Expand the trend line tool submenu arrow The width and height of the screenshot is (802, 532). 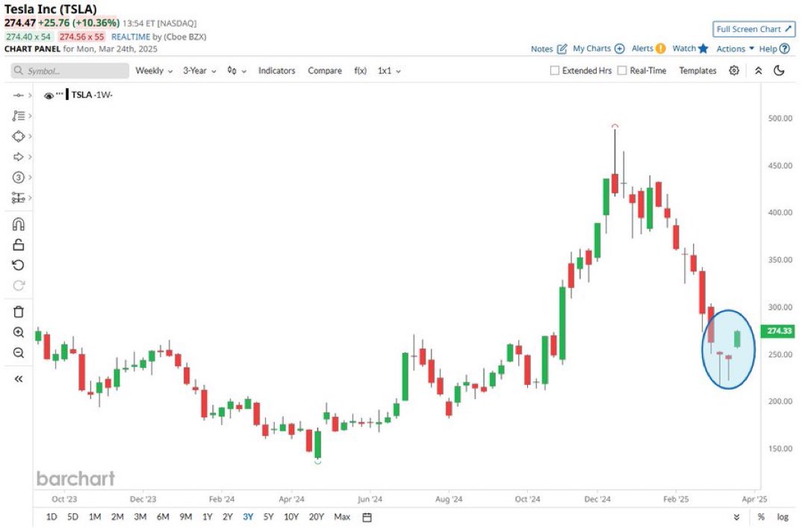tap(30, 96)
